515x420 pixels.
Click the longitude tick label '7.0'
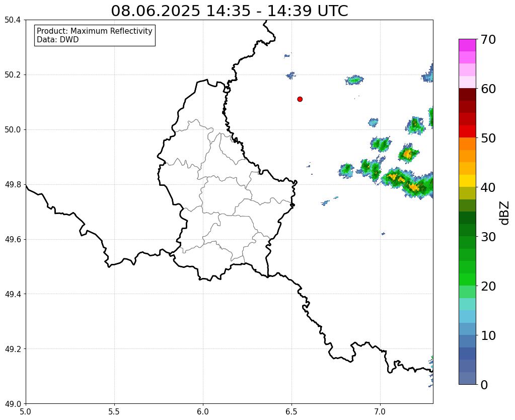click(x=380, y=411)
